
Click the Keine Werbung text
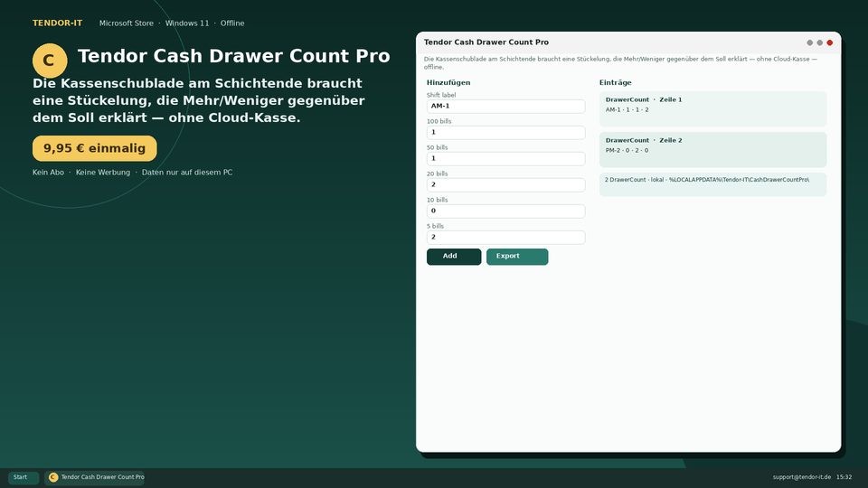coord(103,173)
